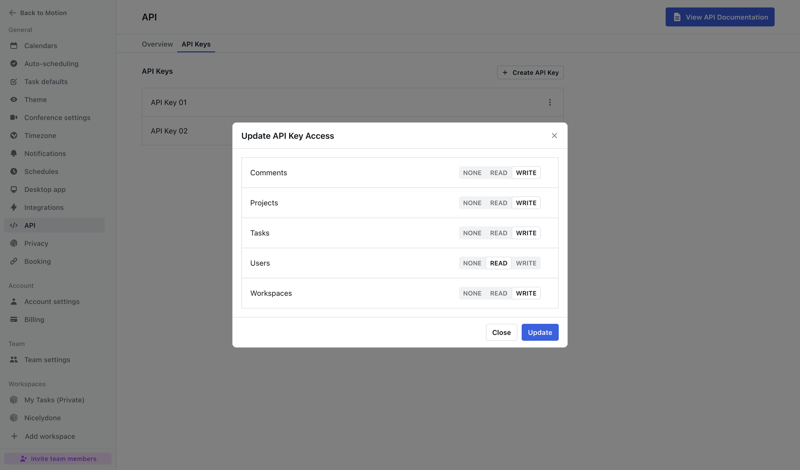Set Tasks access to READ
This screenshot has width=800, height=470.
498,233
